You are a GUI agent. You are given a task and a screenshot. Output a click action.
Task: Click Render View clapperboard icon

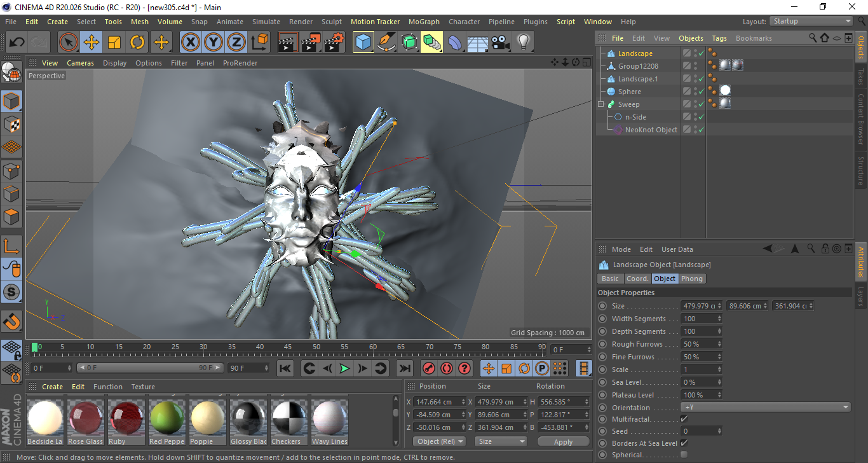click(288, 43)
